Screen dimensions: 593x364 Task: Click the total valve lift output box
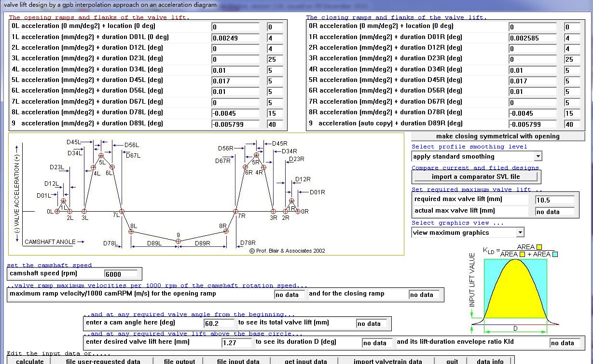click(x=371, y=324)
